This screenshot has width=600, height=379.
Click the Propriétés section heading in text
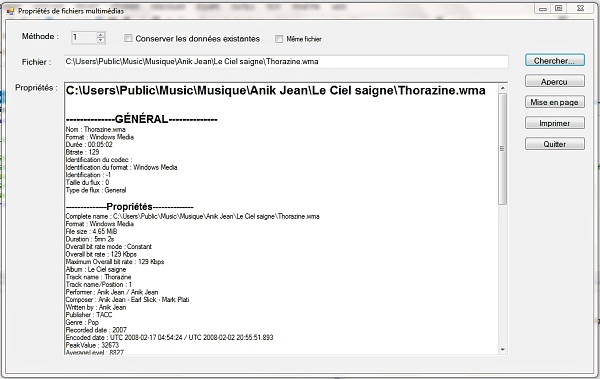click(x=129, y=207)
